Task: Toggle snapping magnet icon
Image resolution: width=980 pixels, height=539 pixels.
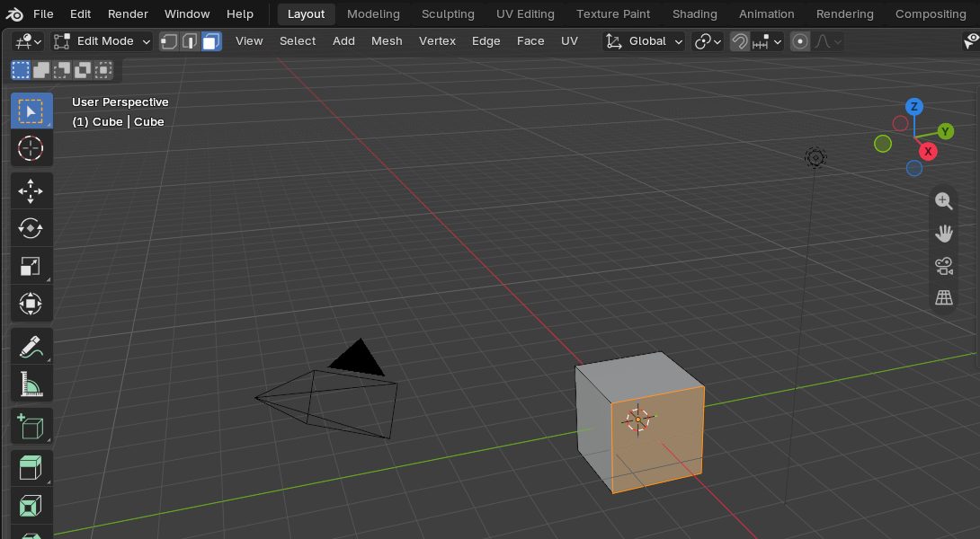Action: (739, 41)
